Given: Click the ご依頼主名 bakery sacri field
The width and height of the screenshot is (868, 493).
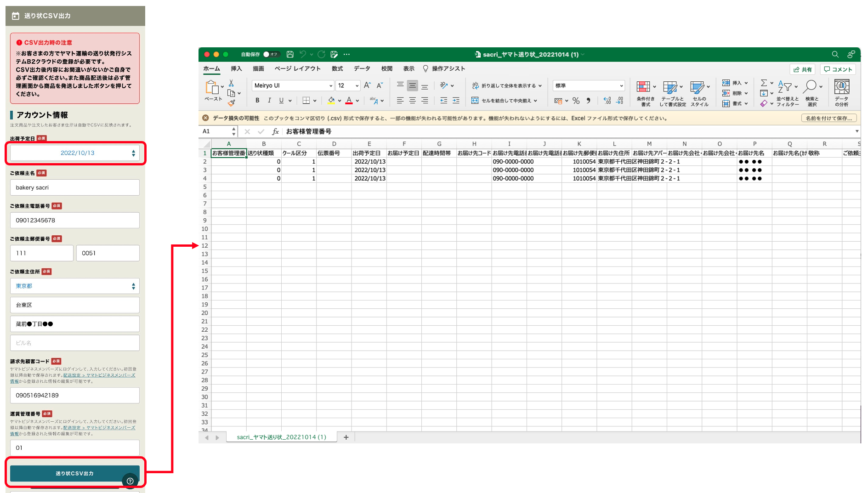Looking at the screenshot, I should (75, 187).
